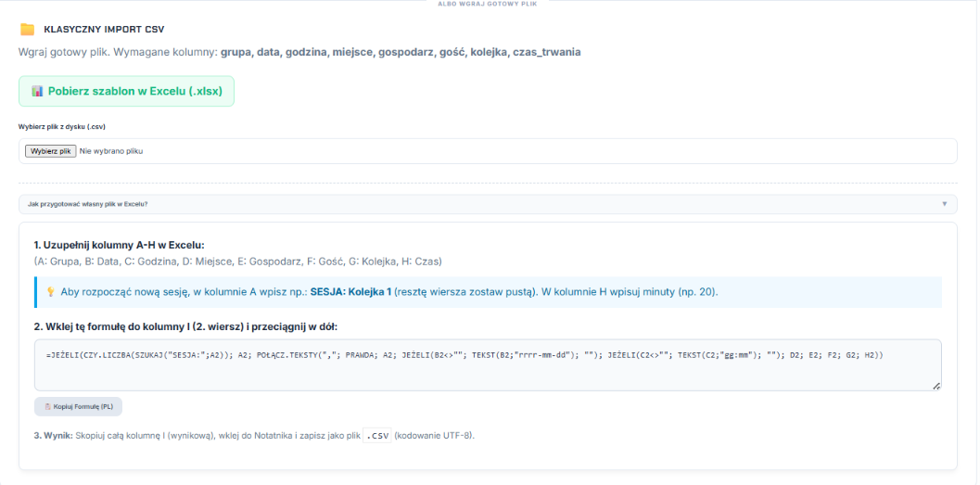The width and height of the screenshot is (980, 485).
Task: Click the '3. Wynik:' step label
Action: [53, 436]
